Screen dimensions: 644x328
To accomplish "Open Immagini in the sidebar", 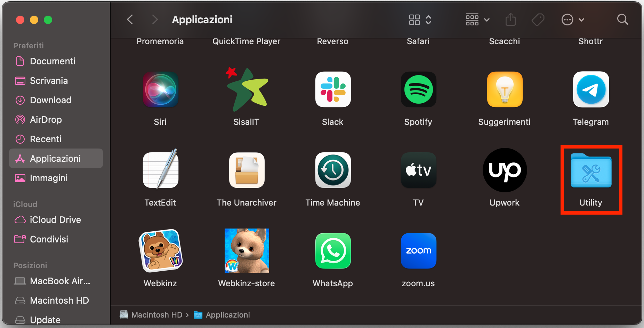I will (x=56, y=178).
